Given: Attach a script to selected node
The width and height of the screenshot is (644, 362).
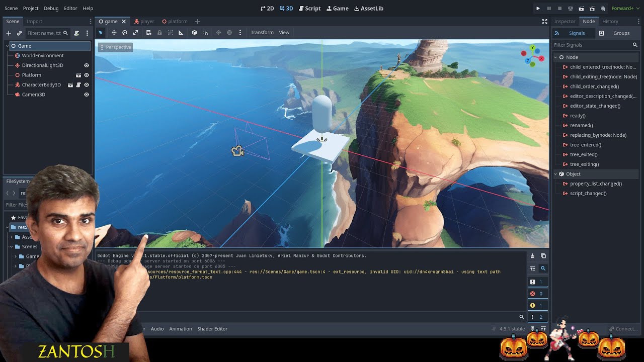Looking at the screenshot, I should click(76, 33).
